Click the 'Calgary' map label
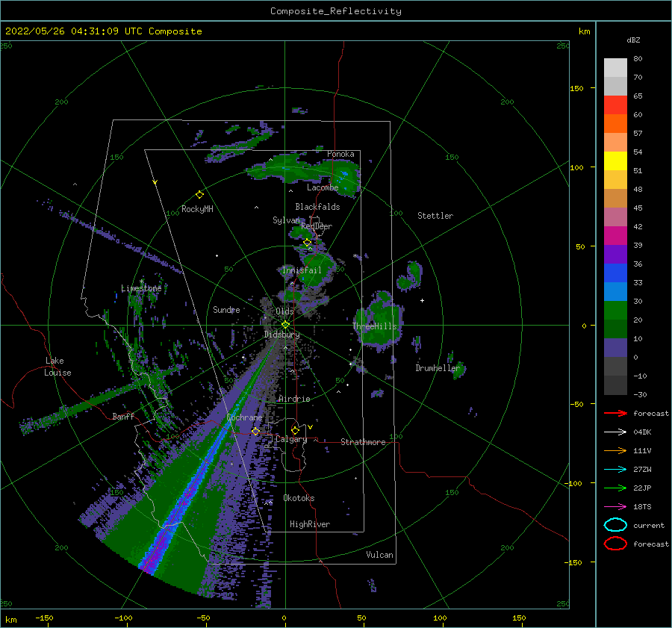The width and height of the screenshot is (672, 628). [291, 439]
